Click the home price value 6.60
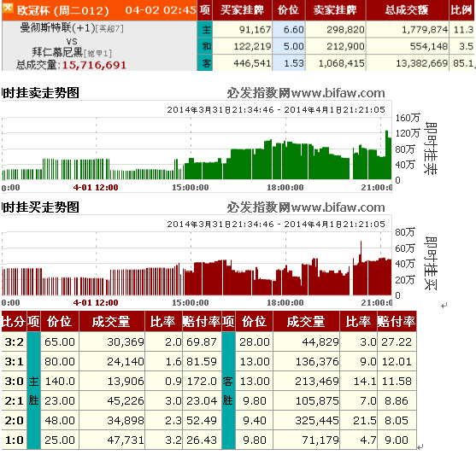 point(294,30)
